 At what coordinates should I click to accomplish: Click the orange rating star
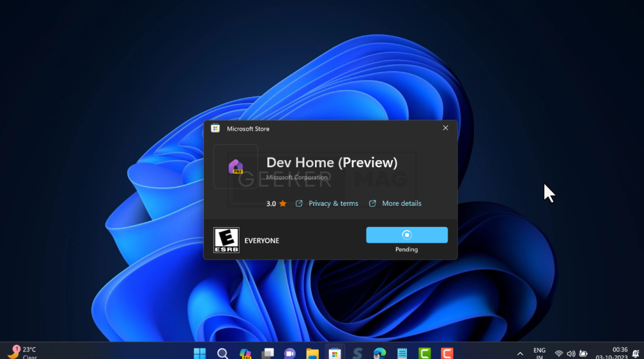[x=283, y=203]
